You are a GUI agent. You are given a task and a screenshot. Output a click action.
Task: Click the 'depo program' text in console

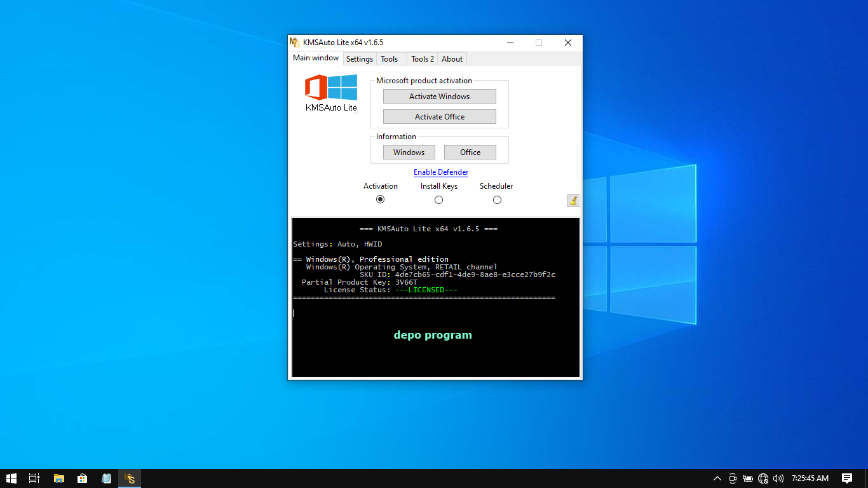[x=433, y=335]
